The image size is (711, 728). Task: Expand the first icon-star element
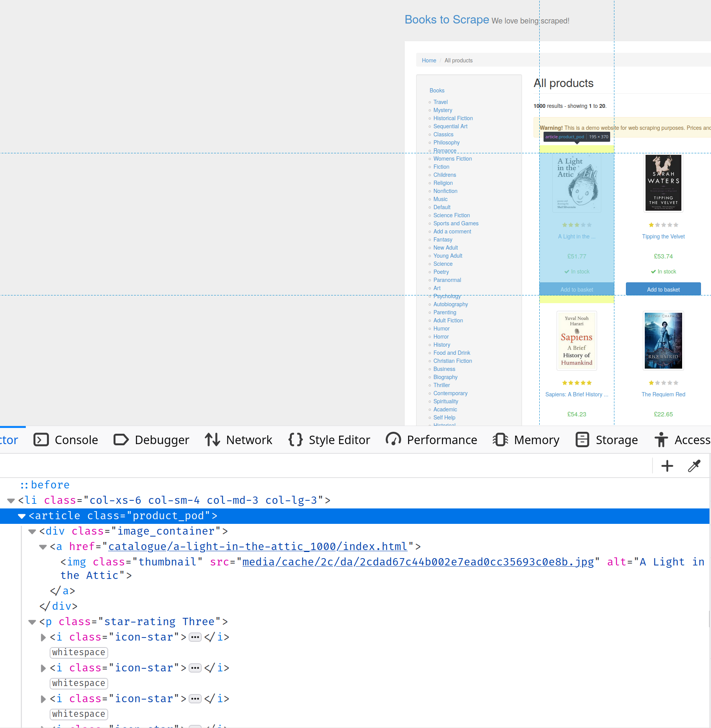point(43,637)
